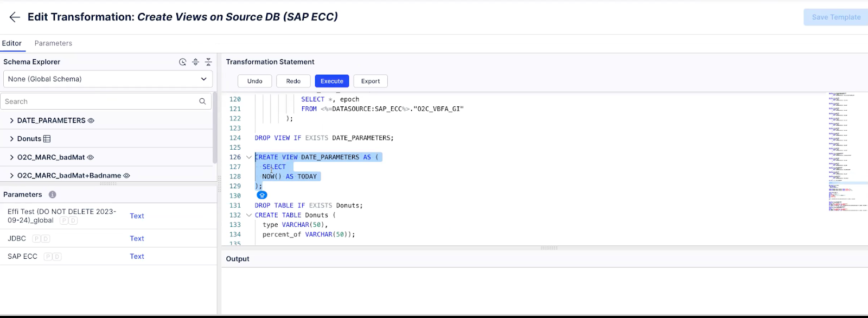The image size is (868, 318).
Task: Switch to the Parameters tab
Action: [53, 43]
